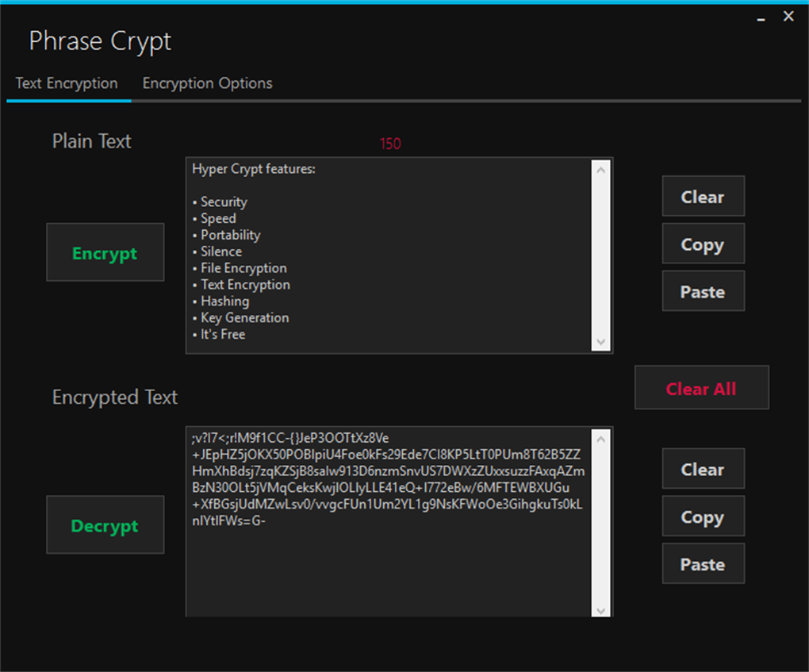
Task: Click the '• File Encryption' line
Action: click(240, 268)
